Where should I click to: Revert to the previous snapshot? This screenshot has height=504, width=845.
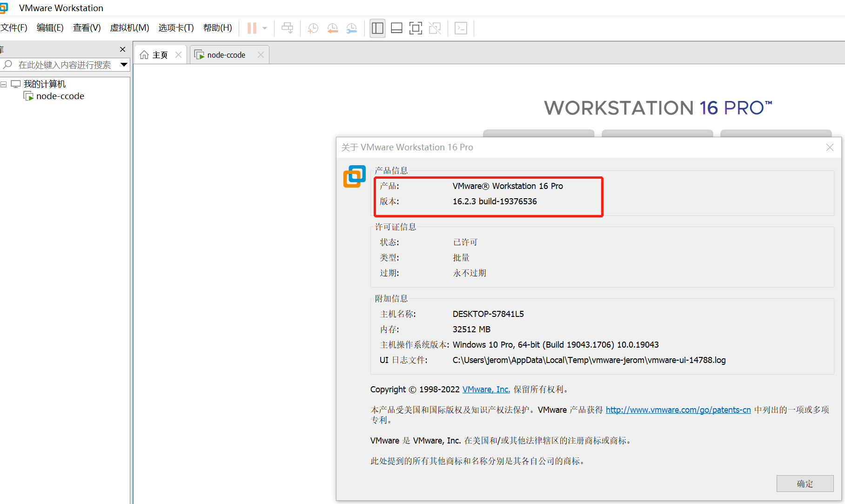pos(332,28)
